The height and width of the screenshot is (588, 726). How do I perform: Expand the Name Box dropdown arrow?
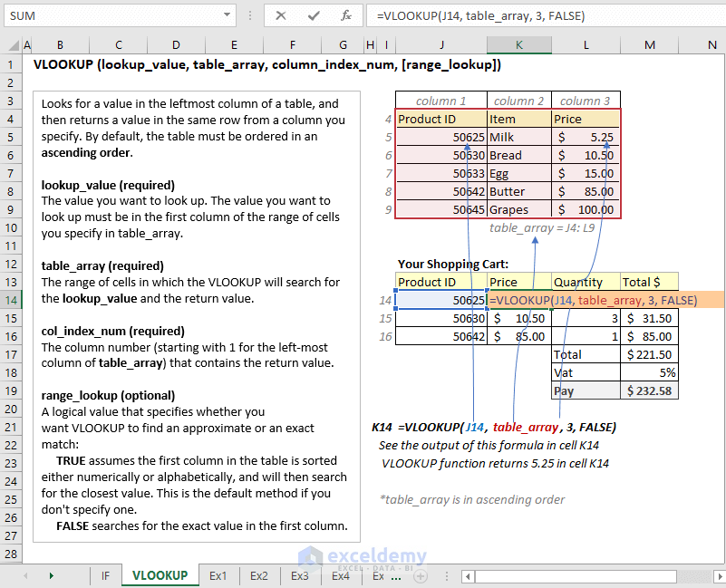226,15
